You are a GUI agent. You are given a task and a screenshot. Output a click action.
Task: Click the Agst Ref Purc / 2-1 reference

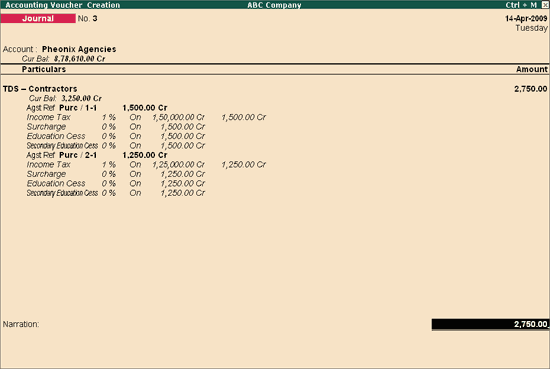pos(61,155)
